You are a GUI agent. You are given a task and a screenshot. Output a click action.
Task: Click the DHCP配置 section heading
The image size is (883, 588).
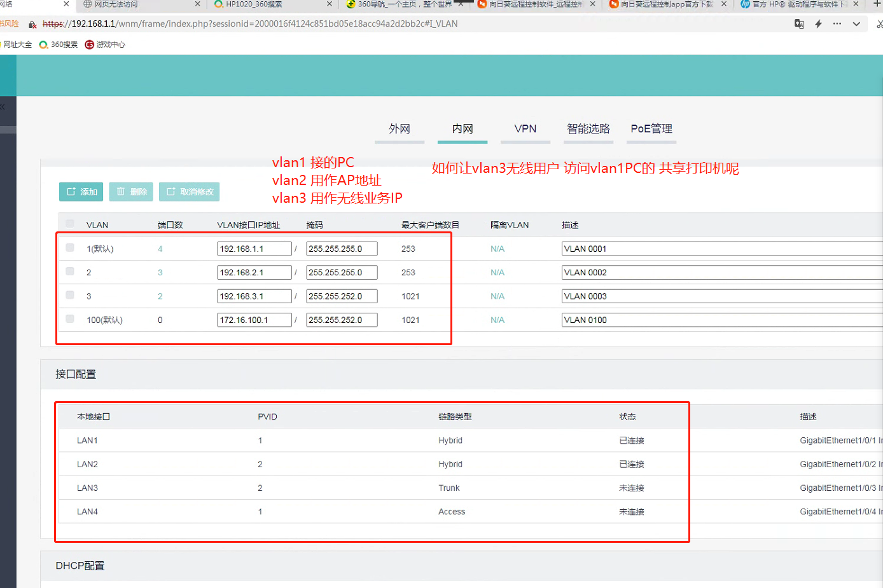(x=80, y=566)
